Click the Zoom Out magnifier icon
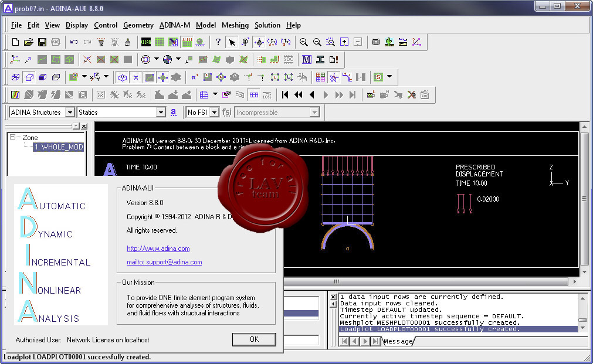 [x=317, y=42]
